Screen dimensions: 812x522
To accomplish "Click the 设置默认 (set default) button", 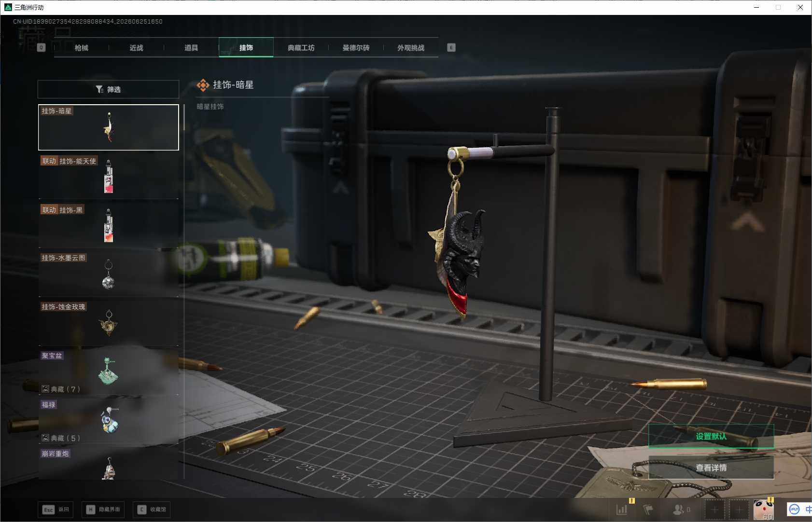I will (x=711, y=436).
